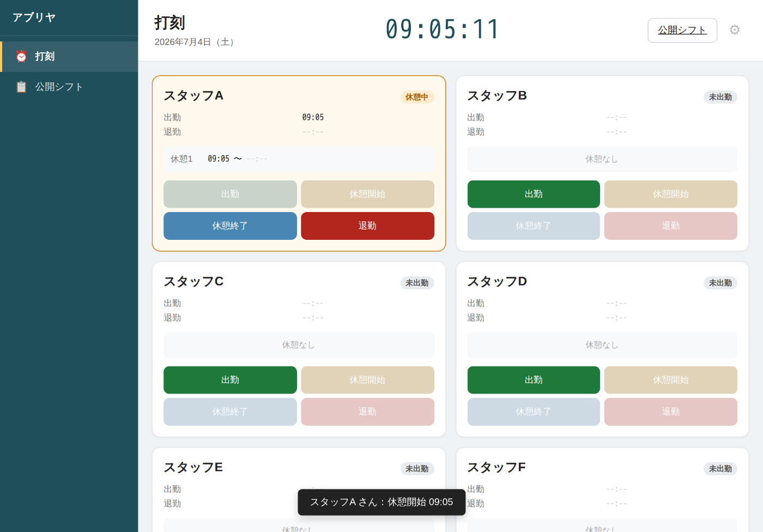The height and width of the screenshot is (532, 763).
Task: Click the 未出勤 badge of スタッフB
Action: [x=720, y=97]
